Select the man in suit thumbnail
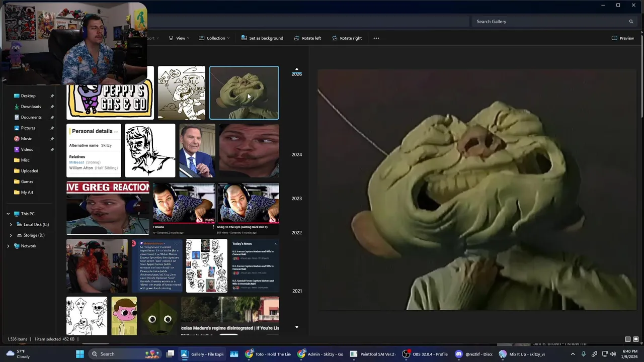The height and width of the screenshot is (362, 644). click(197, 150)
